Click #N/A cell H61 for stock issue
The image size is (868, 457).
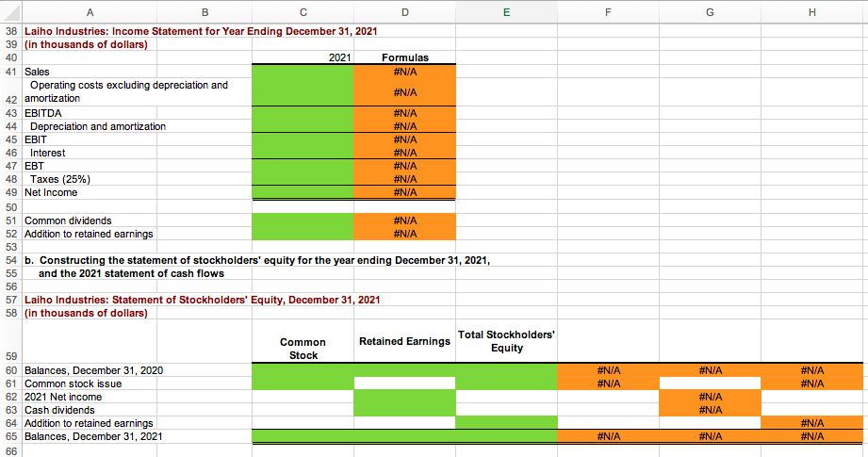(x=812, y=384)
